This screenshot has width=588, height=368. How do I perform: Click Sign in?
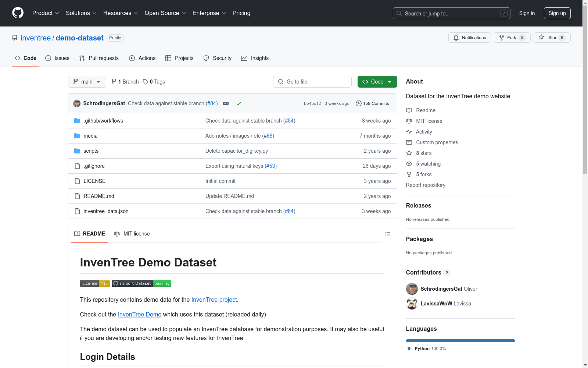click(527, 13)
